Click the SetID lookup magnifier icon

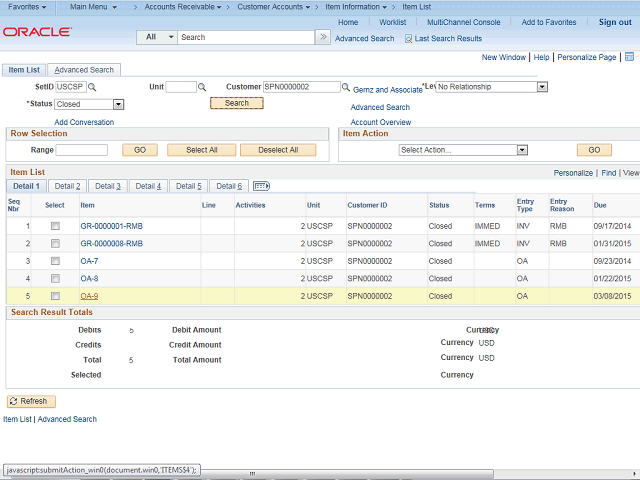click(93, 87)
